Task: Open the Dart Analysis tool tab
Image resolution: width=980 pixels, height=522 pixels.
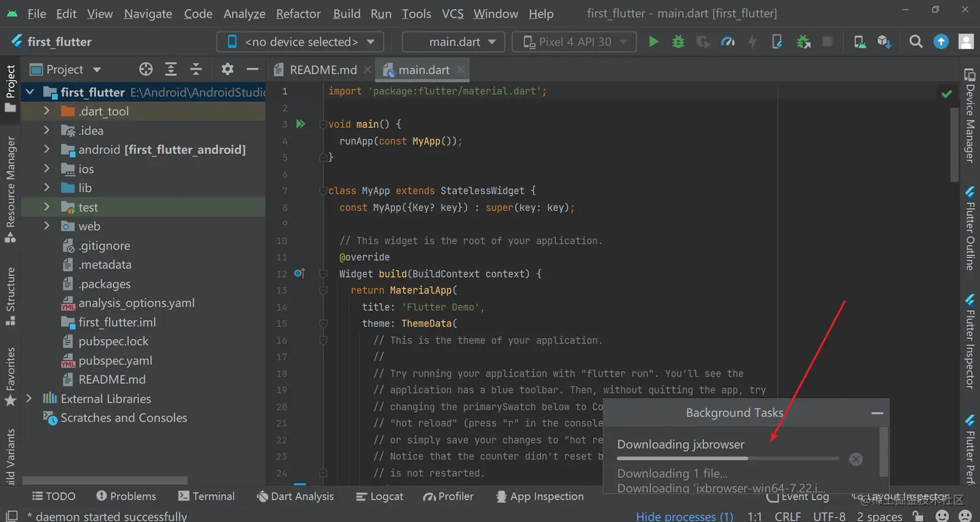Action: coord(295,496)
